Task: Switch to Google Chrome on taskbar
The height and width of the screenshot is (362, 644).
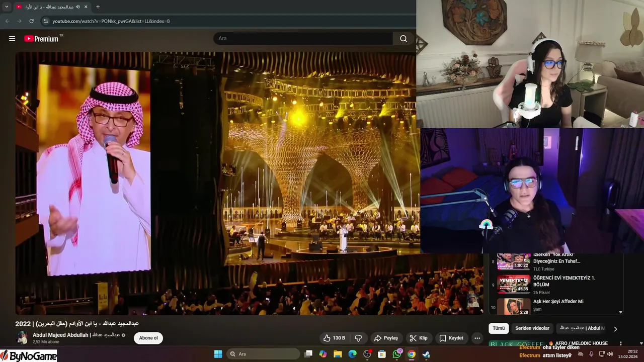Action: pyautogui.click(x=412, y=354)
